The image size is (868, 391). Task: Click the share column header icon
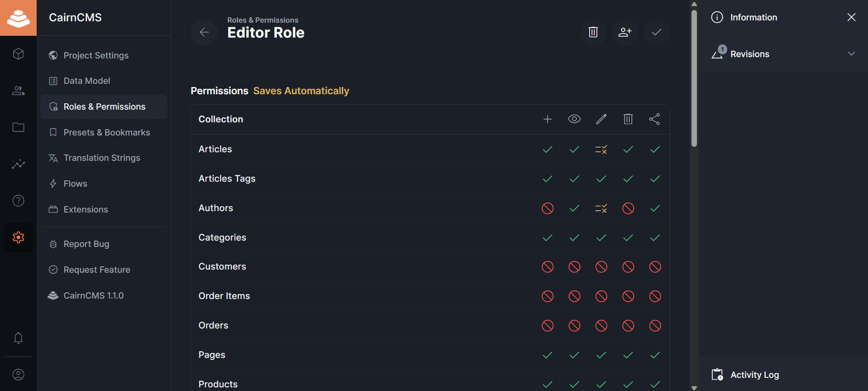(x=655, y=119)
